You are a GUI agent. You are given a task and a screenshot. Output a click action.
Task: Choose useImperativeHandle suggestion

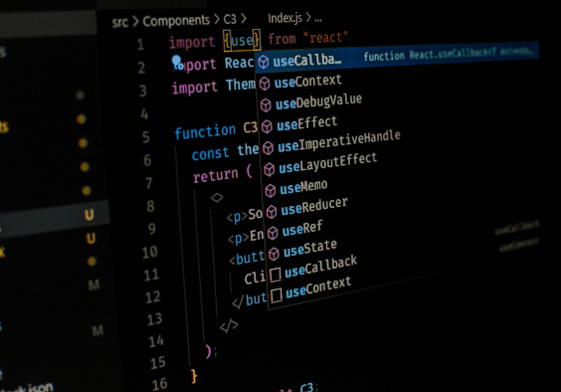point(339,141)
